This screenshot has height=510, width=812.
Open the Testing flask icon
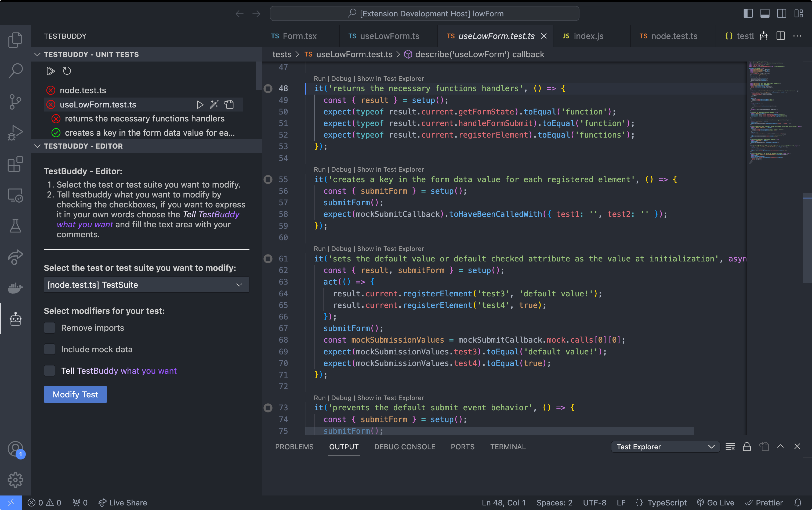[15, 226]
